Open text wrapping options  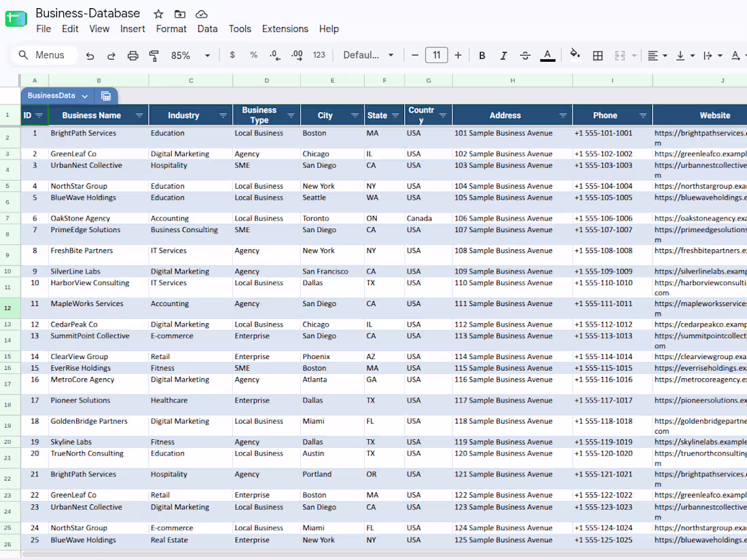click(x=712, y=56)
